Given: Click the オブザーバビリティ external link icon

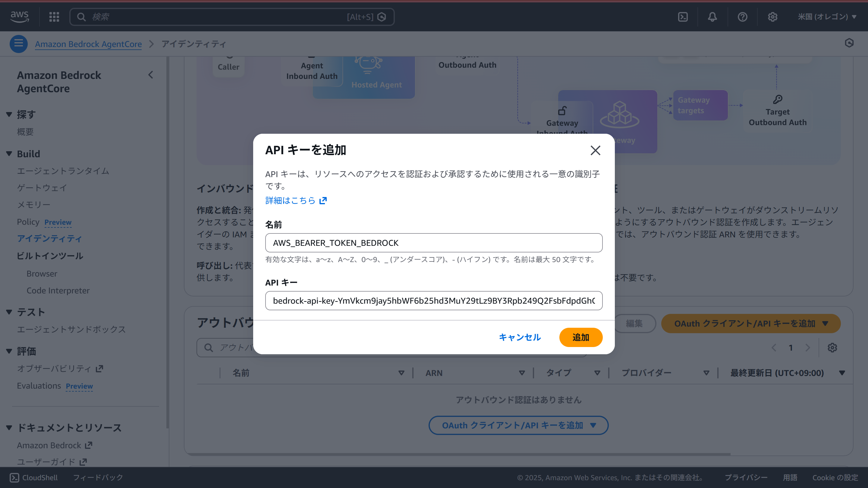Looking at the screenshot, I should point(99,369).
